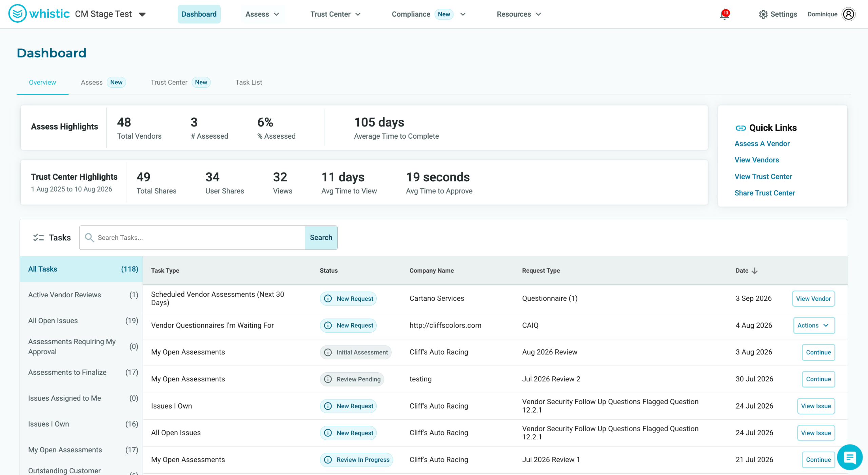Sort by the Company Name column header
This screenshot has width=868, height=475.
pos(431,271)
